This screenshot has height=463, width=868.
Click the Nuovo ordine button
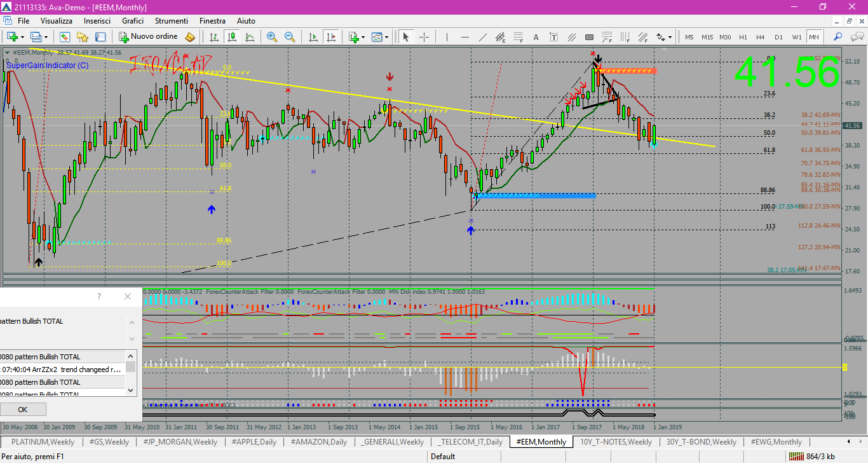(149, 37)
